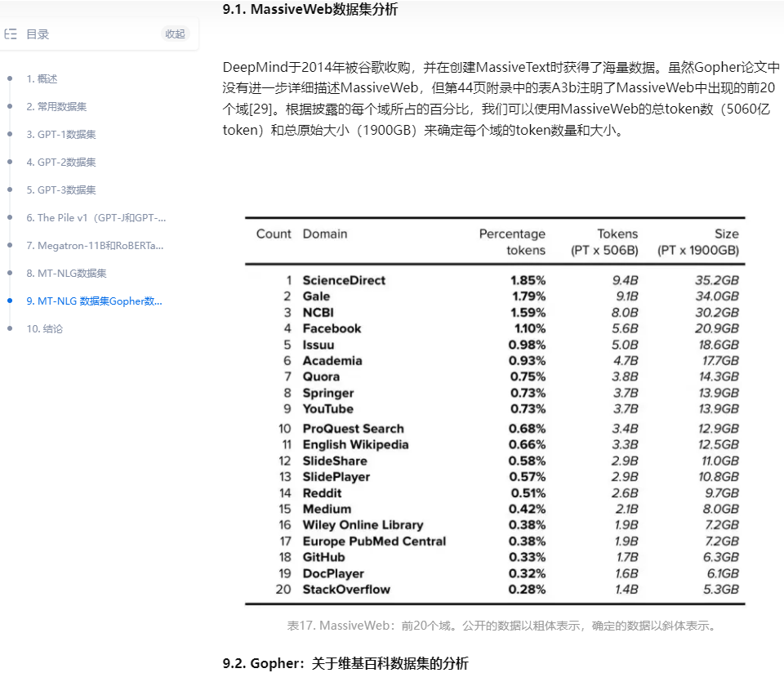Click the citation [29] in the paragraph

261,109
